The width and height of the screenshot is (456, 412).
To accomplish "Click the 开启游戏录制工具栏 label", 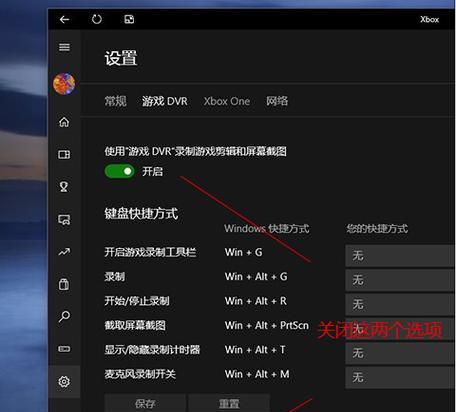I will 150,252.
